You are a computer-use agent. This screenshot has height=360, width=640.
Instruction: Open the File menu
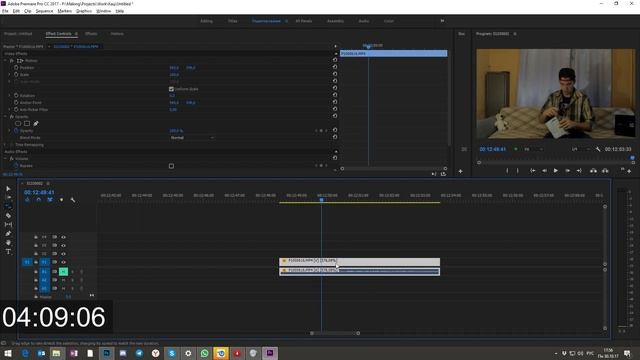pos(5,11)
